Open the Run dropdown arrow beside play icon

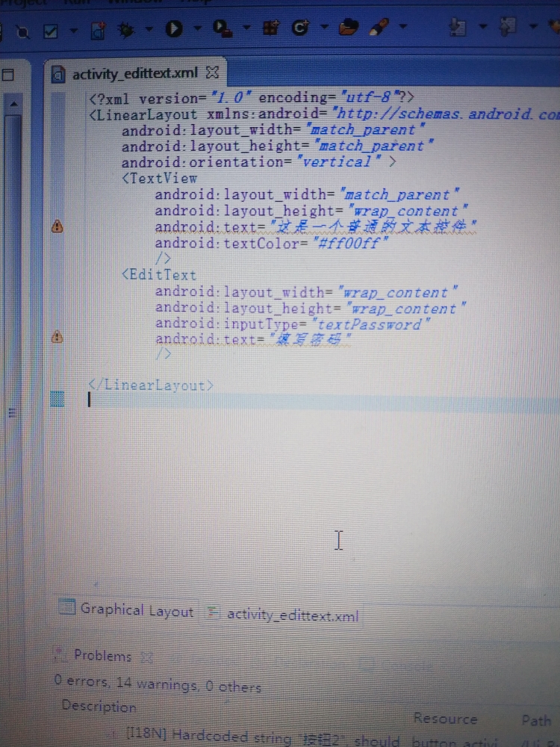[x=197, y=28]
